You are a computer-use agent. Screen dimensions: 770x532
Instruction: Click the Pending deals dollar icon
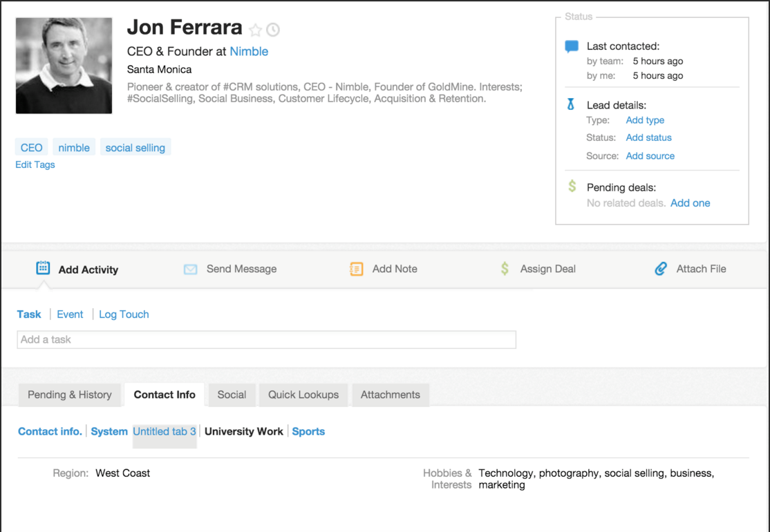572,187
